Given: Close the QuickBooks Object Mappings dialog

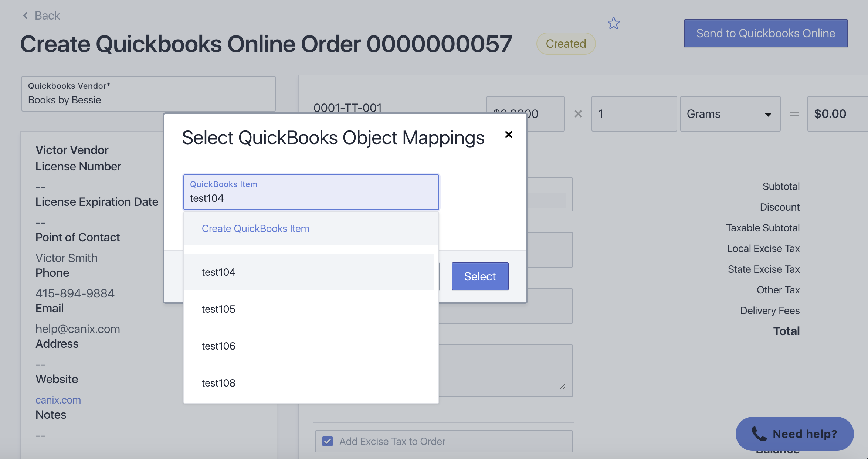Looking at the screenshot, I should pos(508,135).
